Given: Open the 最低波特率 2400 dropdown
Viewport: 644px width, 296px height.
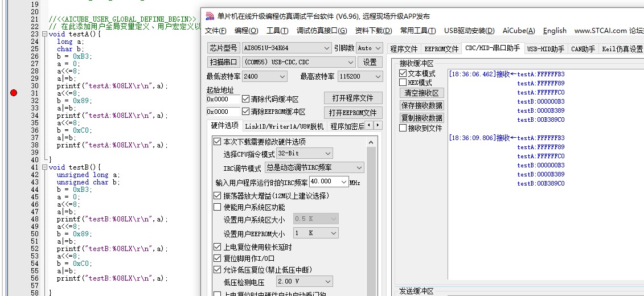Looking at the screenshot, I should point(265,77).
